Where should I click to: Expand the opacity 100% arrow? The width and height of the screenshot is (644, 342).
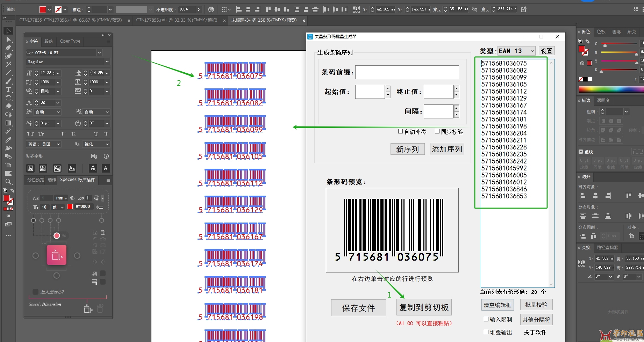tap(199, 9)
